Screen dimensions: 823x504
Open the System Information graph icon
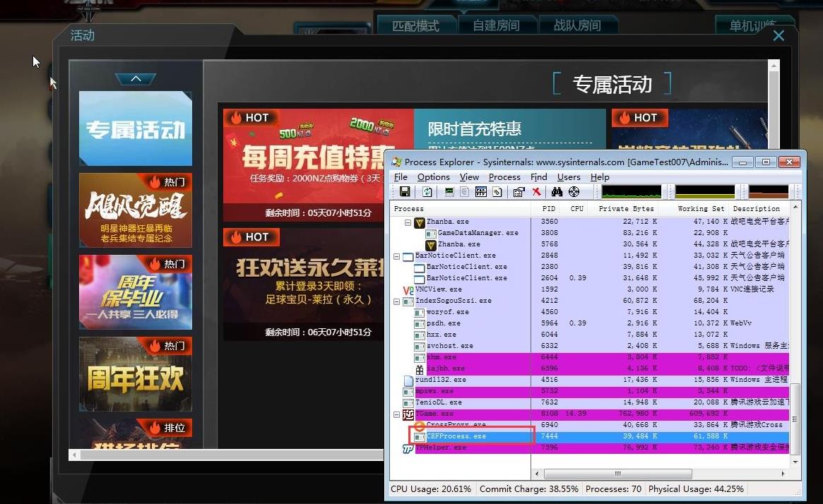coord(449,192)
